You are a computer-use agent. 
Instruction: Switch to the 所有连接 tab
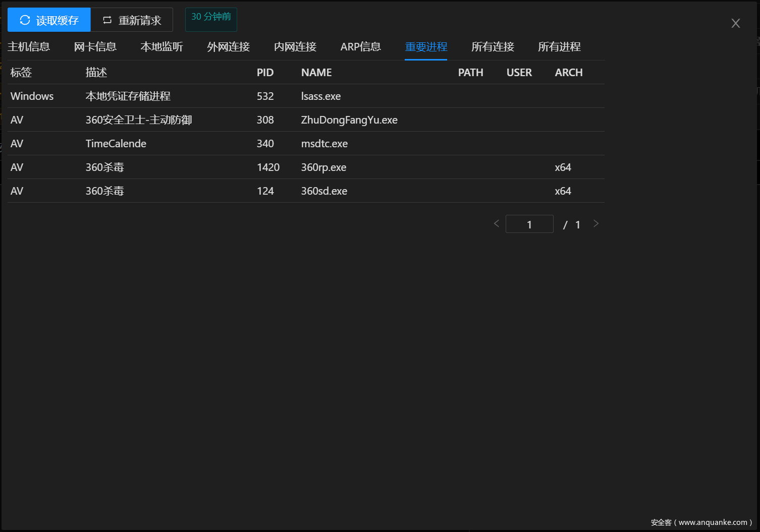point(493,47)
